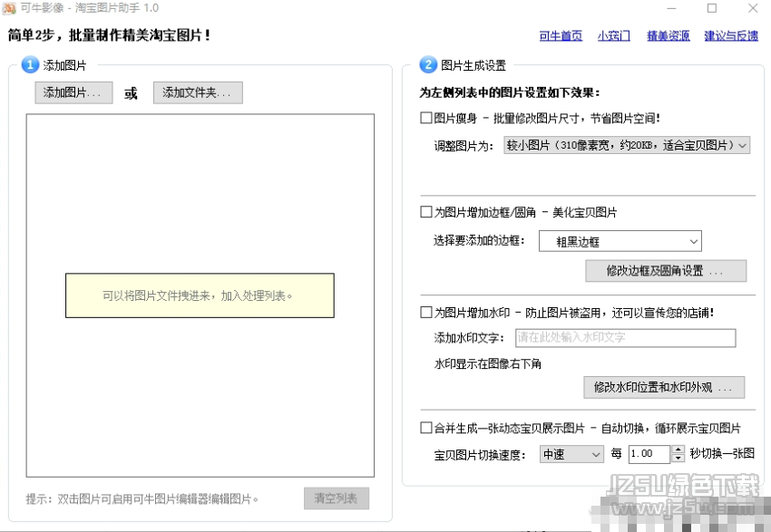Open the 小窍门 link
Viewport: 771px width, 532px height.
point(614,36)
